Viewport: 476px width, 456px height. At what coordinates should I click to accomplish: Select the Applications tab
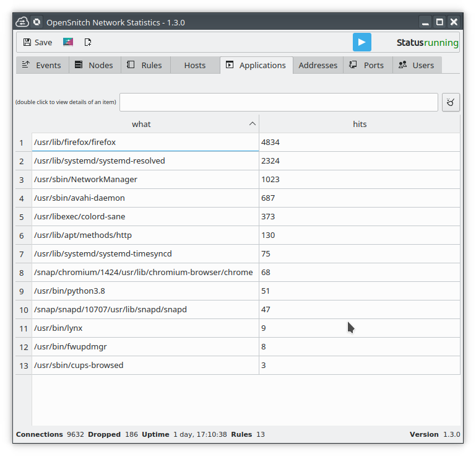click(x=256, y=65)
